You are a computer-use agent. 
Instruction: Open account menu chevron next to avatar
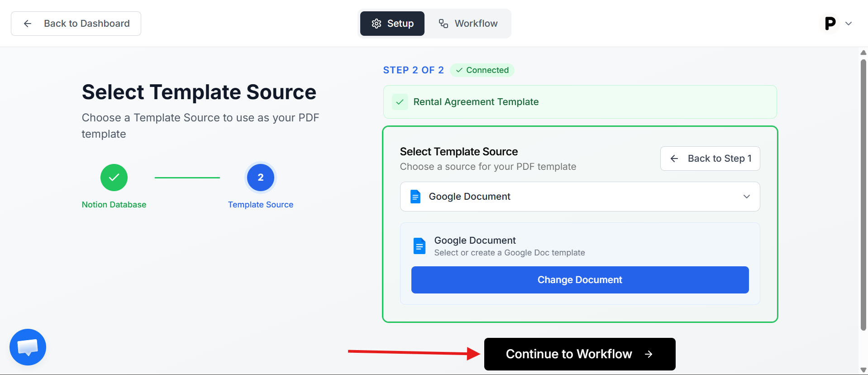click(849, 24)
